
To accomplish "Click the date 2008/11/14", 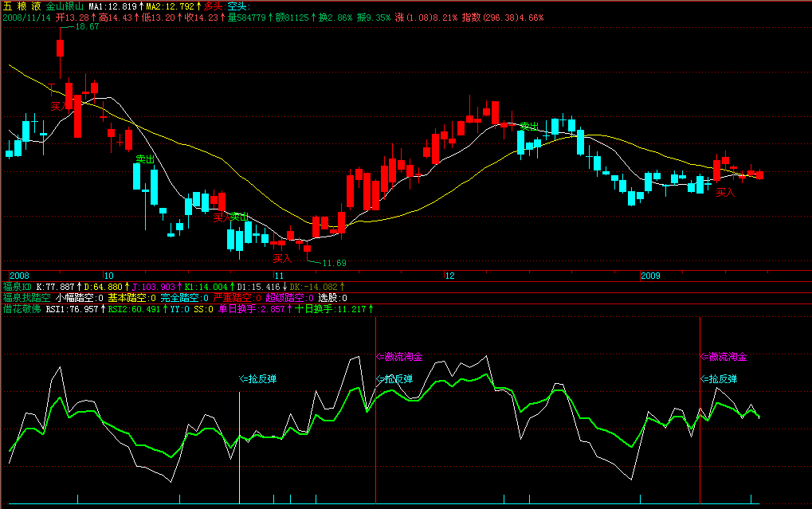I will tap(26, 18).
